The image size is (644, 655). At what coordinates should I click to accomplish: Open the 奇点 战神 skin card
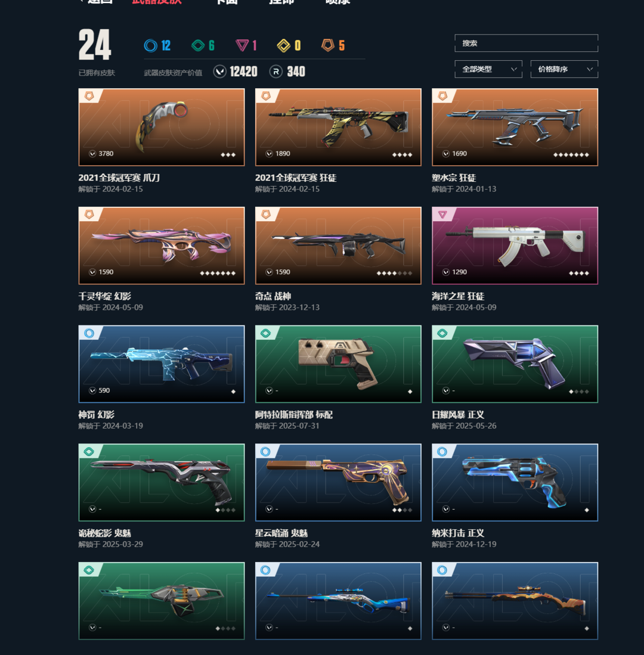click(338, 246)
